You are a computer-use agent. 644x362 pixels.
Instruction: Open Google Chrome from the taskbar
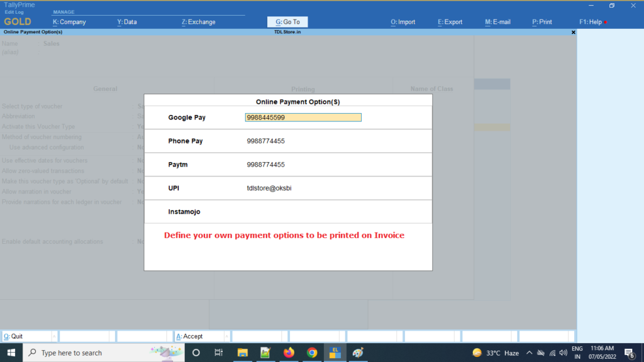(311, 352)
